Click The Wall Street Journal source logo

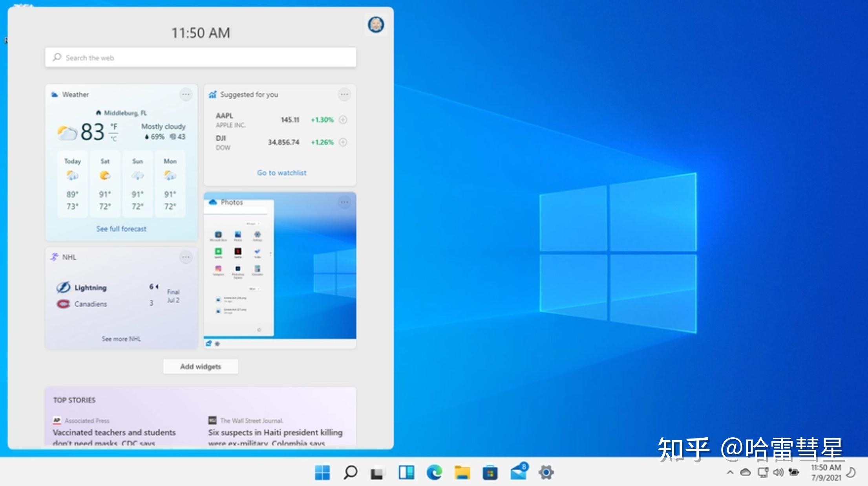(212, 420)
